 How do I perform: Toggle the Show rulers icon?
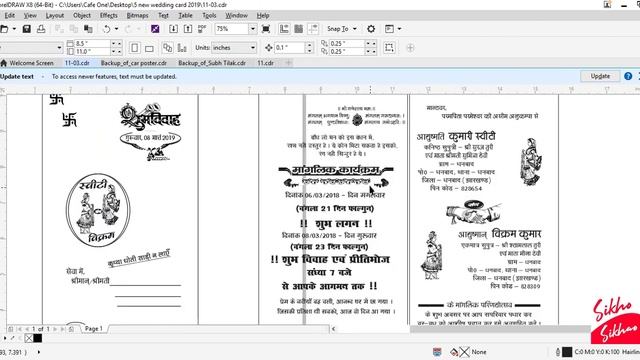point(284,29)
